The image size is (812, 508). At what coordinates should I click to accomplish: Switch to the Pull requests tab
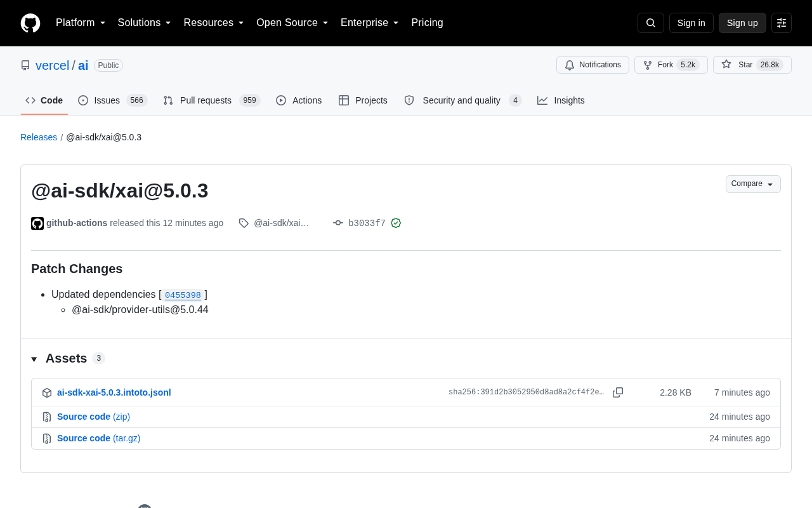[212, 100]
